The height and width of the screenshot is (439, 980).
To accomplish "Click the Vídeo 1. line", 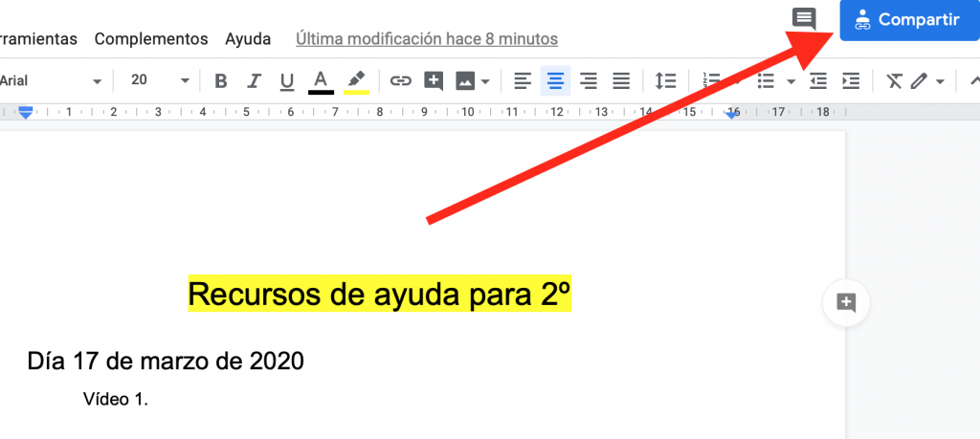I will tap(116, 400).
